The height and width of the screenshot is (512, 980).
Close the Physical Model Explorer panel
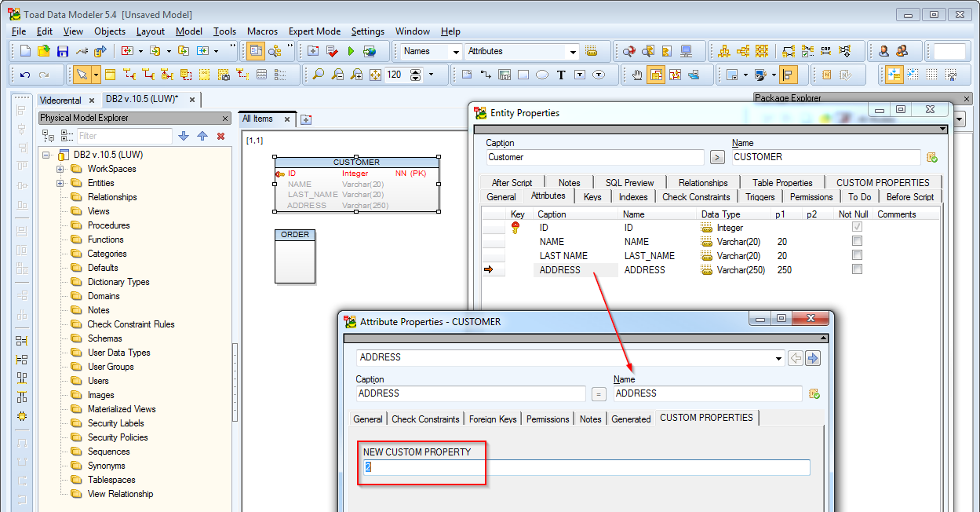pyautogui.click(x=224, y=118)
